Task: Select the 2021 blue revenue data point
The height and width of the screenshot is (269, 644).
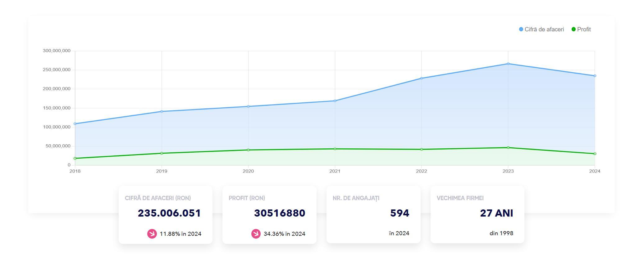Action: click(335, 101)
